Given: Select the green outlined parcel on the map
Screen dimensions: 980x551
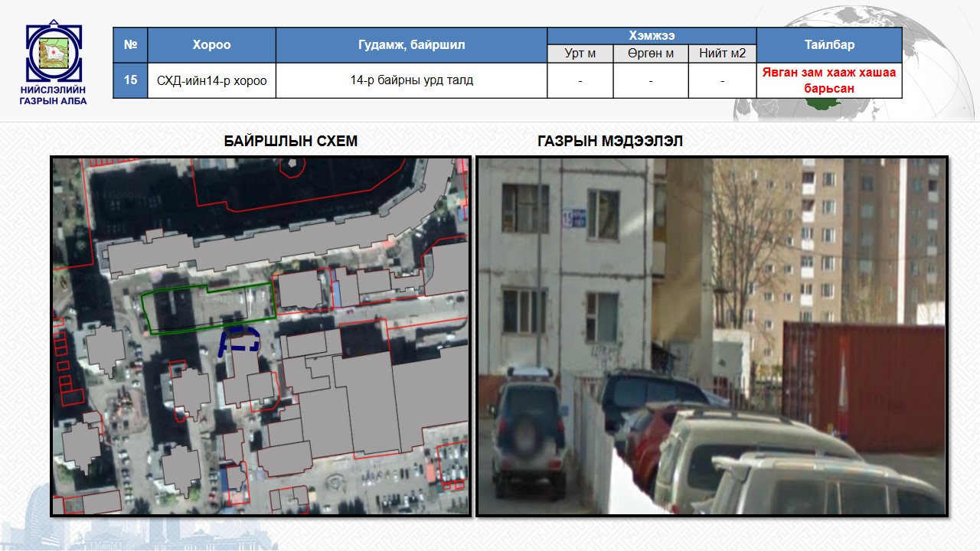Looking at the screenshot, I should [x=207, y=308].
